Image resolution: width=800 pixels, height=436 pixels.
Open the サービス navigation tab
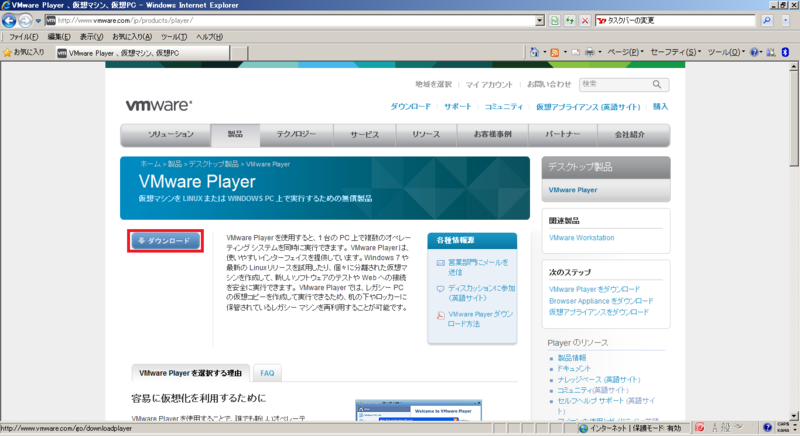365,134
